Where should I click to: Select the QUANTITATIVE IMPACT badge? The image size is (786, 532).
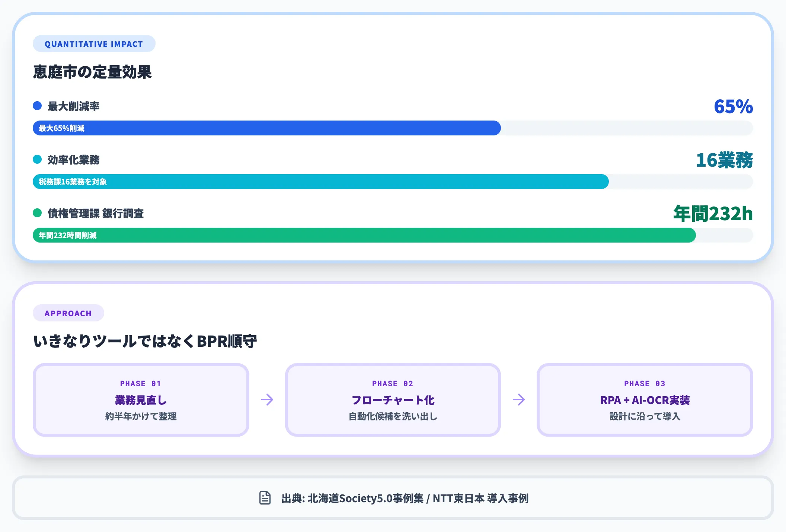(94, 44)
